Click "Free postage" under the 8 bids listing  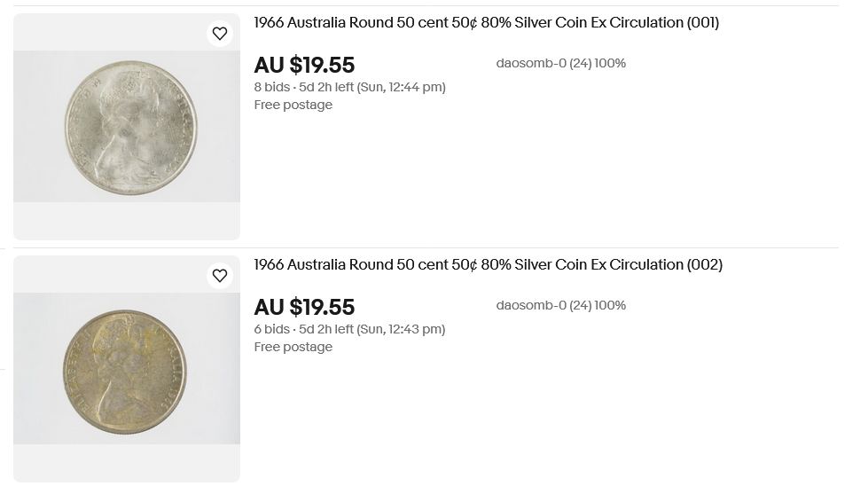[x=293, y=106]
